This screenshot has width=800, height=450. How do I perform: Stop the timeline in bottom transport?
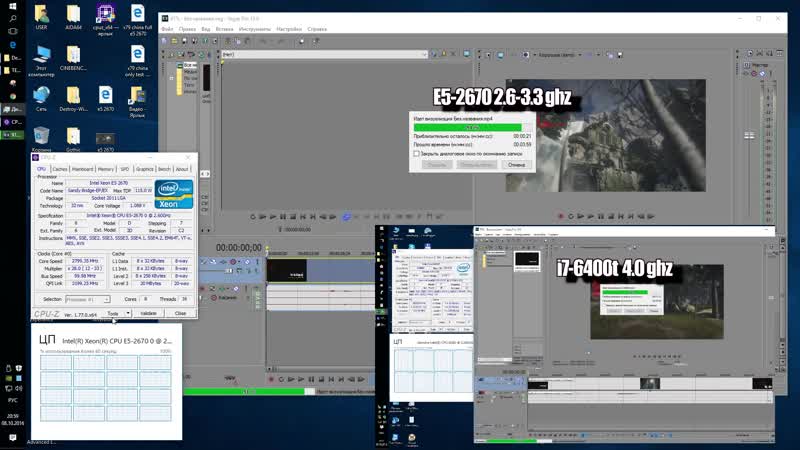point(321,379)
